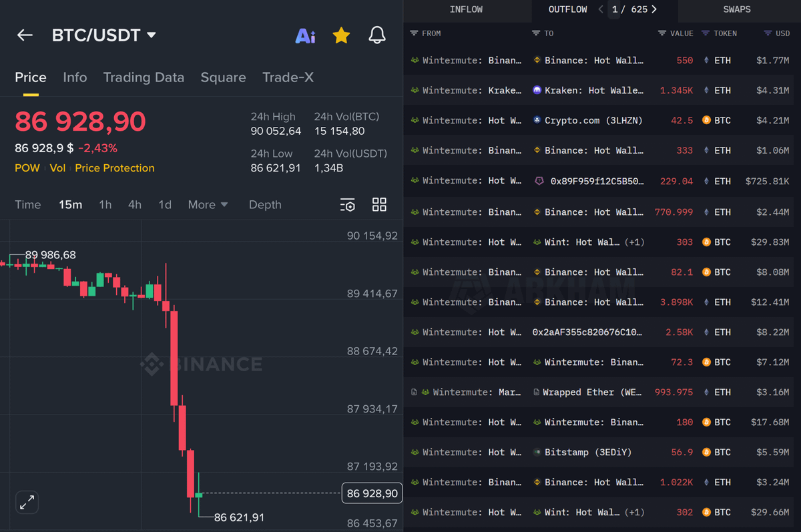This screenshot has width=801, height=532.
Task: Open the chart indicator settings icon
Action: point(347,205)
